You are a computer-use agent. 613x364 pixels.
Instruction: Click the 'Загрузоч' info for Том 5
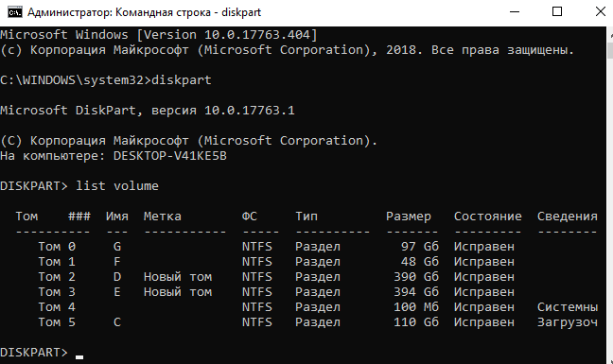pos(568,322)
